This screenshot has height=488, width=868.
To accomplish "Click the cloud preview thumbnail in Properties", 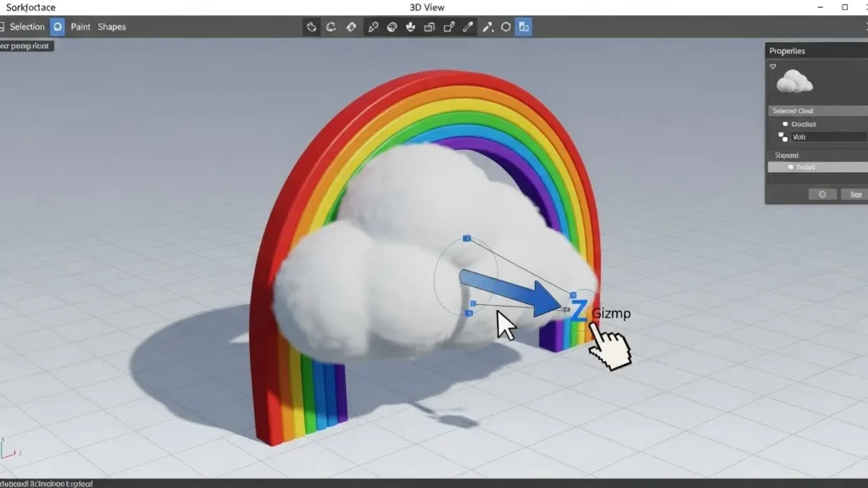I will tap(795, 83).
